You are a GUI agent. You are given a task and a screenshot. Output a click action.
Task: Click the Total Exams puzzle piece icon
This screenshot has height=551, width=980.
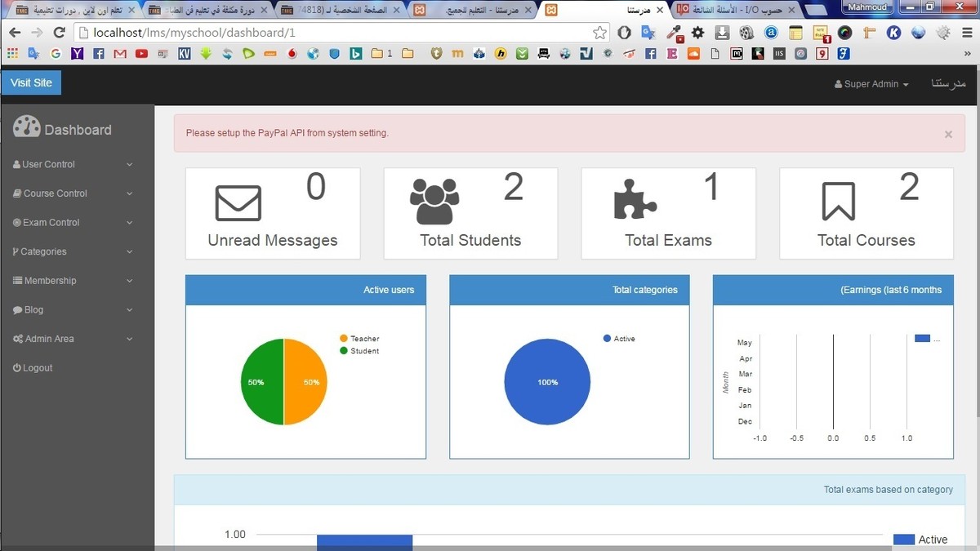point(635,201)
